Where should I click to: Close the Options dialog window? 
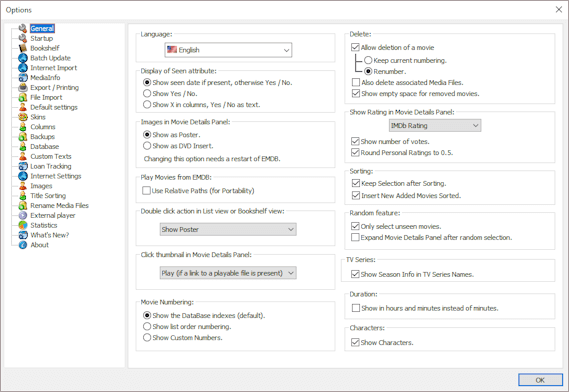(559, 9)
